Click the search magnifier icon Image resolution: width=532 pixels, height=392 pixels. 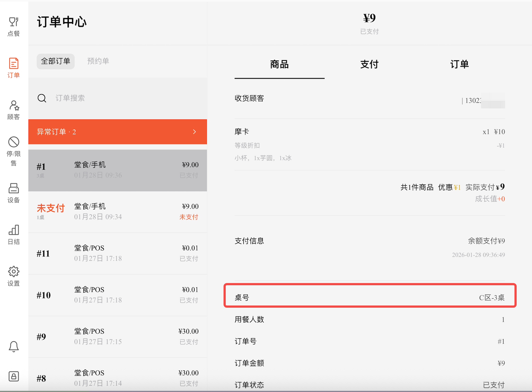(42, 98)
